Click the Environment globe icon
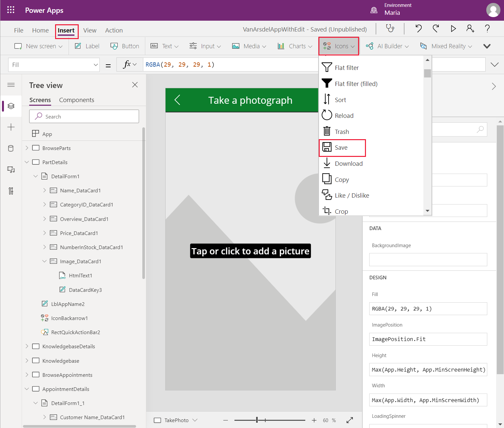Screen dimensions: 504x428 pos(374,10)
